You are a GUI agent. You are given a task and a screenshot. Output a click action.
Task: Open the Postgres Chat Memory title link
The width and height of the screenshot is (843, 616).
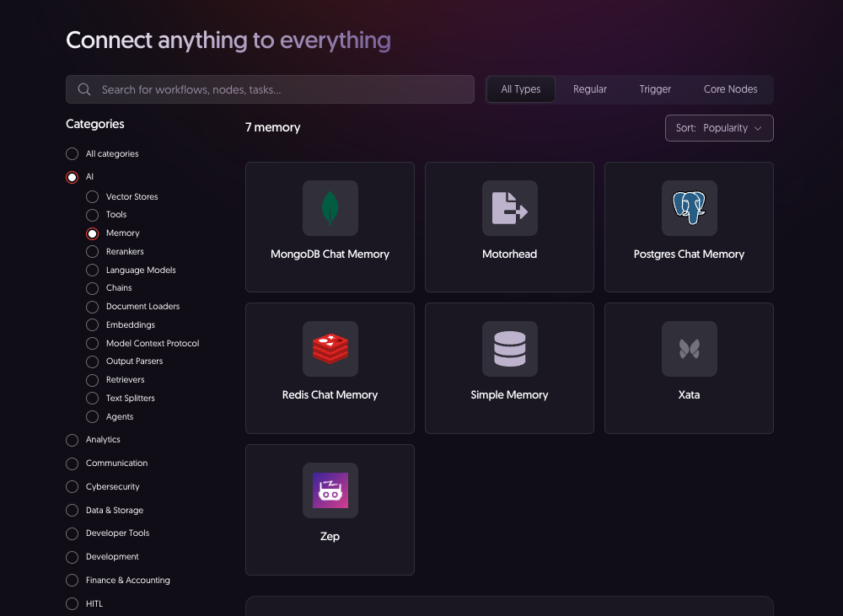(x=690, y=254)
